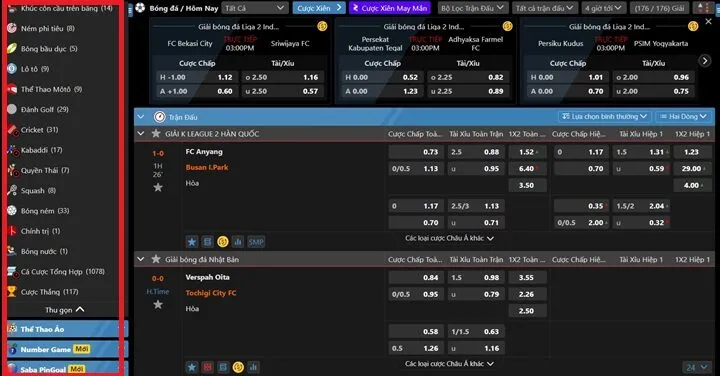Open the Lựa chọn bình thường dropdown

[x=605, y=117]
